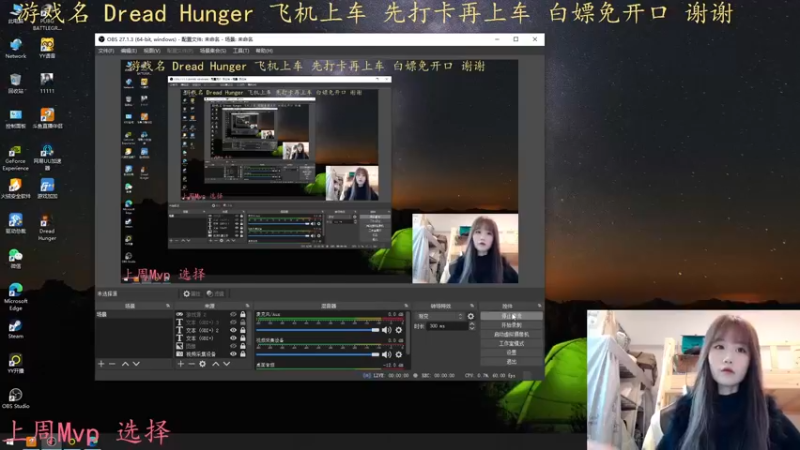Image resolution: width=800 pixels, height=450 pixels.
Task: Open the Recycle Bin desktop icon
Action: pos(16,84)
